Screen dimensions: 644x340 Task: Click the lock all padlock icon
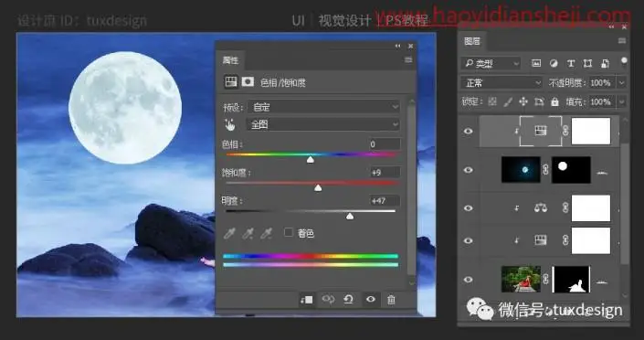click(554, 101)
